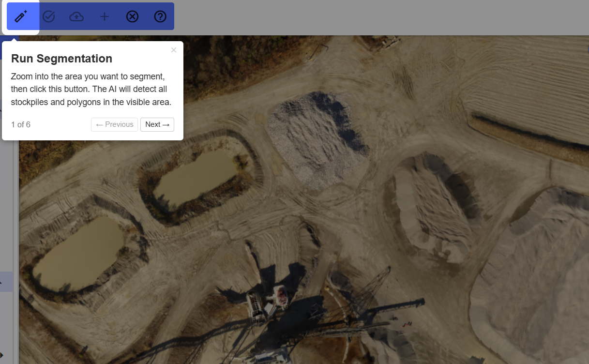The image size is (589, 364).
Task: Click the circled checkmark icon in toolbar
Action: [x=48, y=16]
